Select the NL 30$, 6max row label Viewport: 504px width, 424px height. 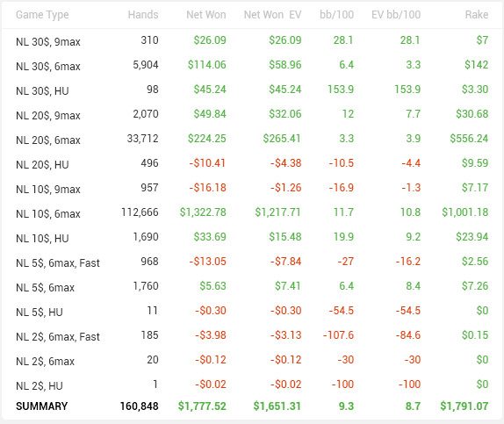[48, 67]
